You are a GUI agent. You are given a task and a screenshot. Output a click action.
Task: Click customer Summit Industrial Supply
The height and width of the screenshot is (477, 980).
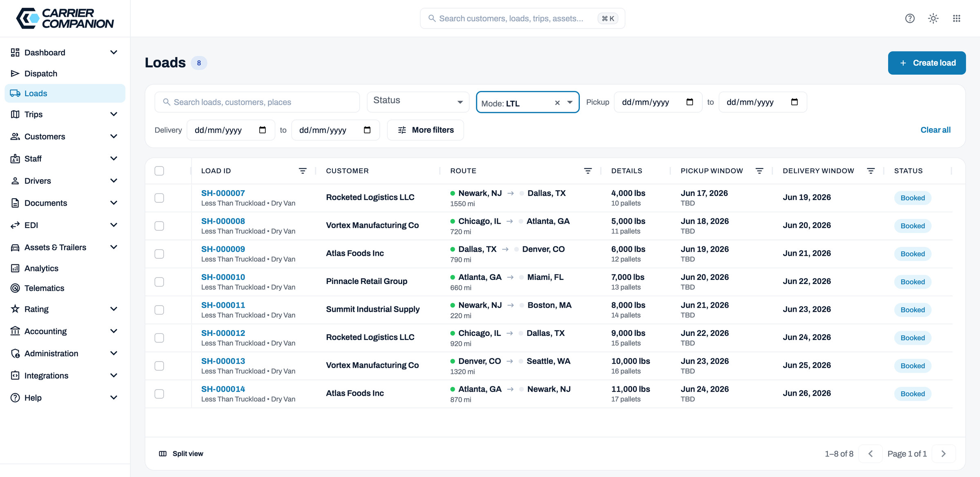(x=372, y=309)
